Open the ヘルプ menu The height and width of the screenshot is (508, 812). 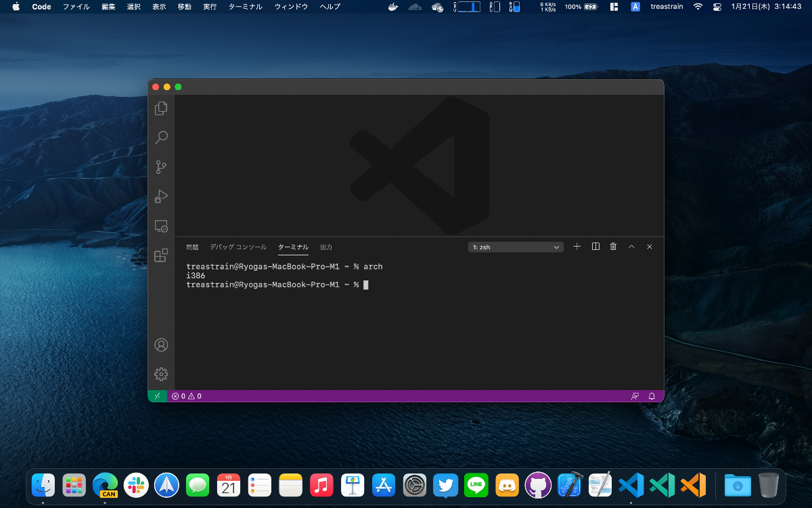[x=330, y=7]
